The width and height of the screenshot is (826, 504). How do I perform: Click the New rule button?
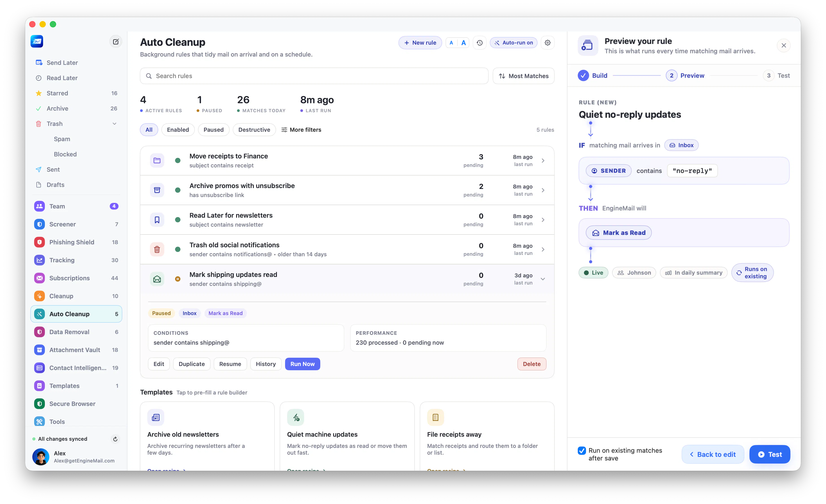[420, 43]
